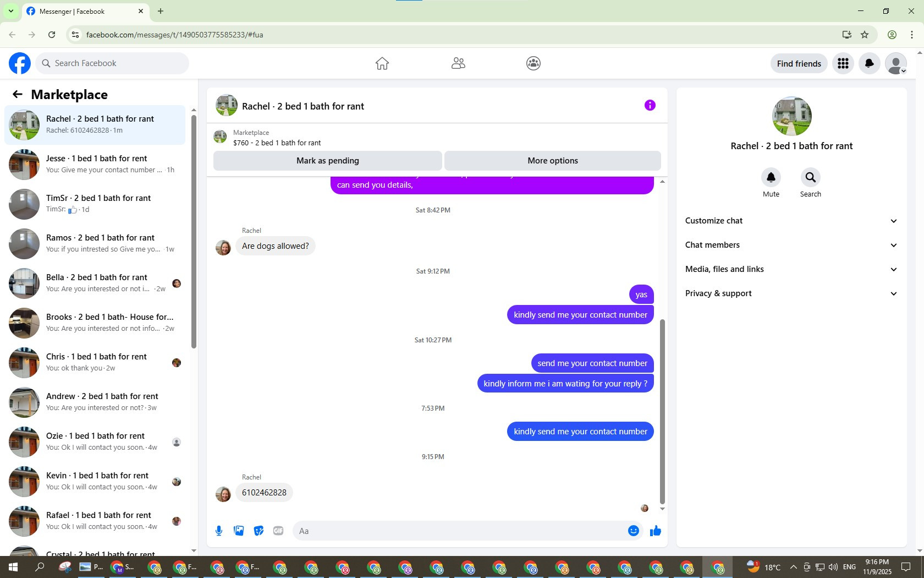This screenshot has width=924, height=578.
Task: Open Andrew 2 bed 1 bath conversation
Action: [x=95, y=402]
